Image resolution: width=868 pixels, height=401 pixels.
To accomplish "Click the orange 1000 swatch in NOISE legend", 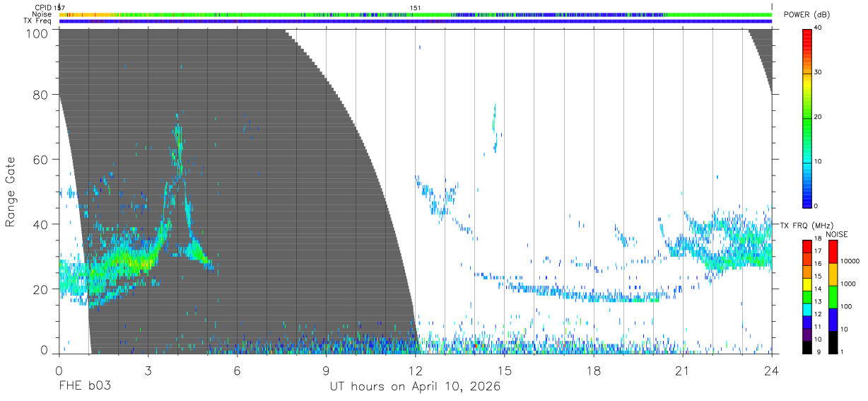I will pos(833,274).
